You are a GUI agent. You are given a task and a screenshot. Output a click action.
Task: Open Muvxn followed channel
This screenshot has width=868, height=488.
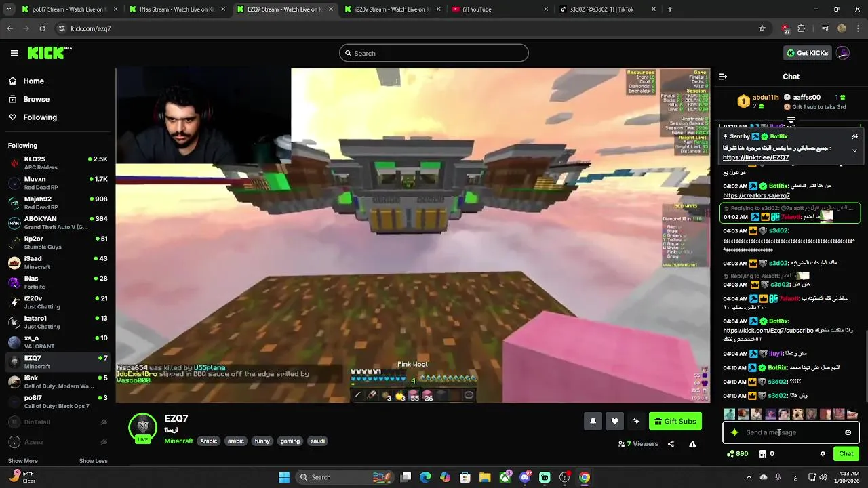58,183
